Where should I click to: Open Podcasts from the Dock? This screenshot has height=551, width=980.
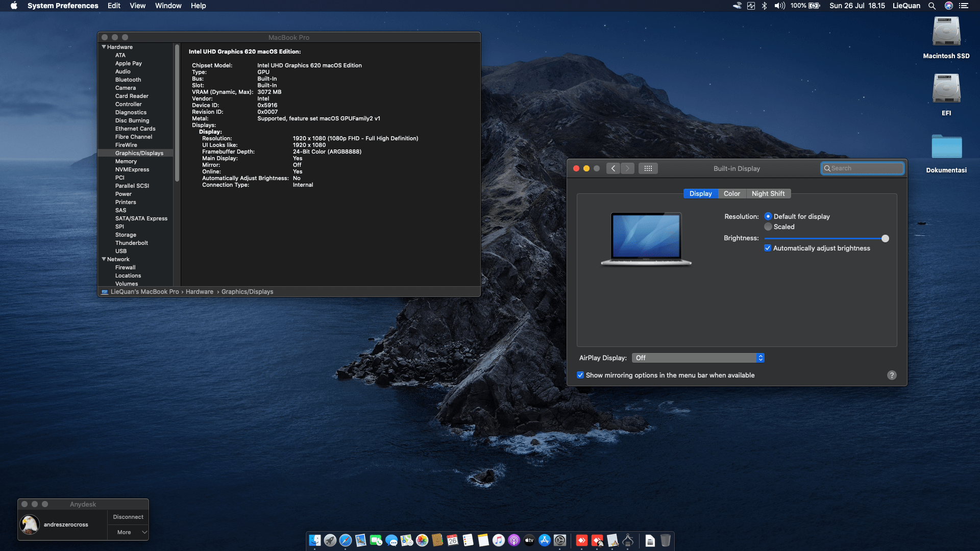tap(514, 540)
